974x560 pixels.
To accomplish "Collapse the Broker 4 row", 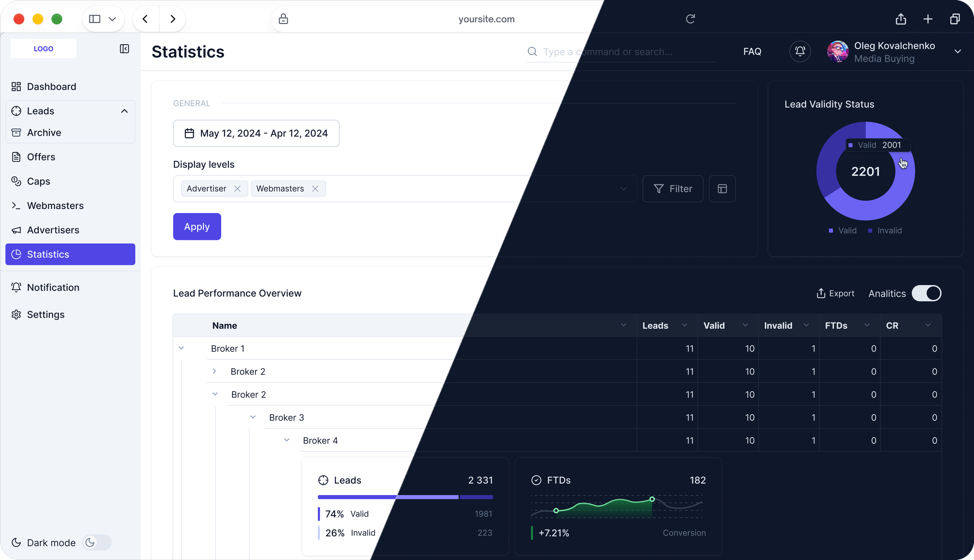I will pos(287,440).
